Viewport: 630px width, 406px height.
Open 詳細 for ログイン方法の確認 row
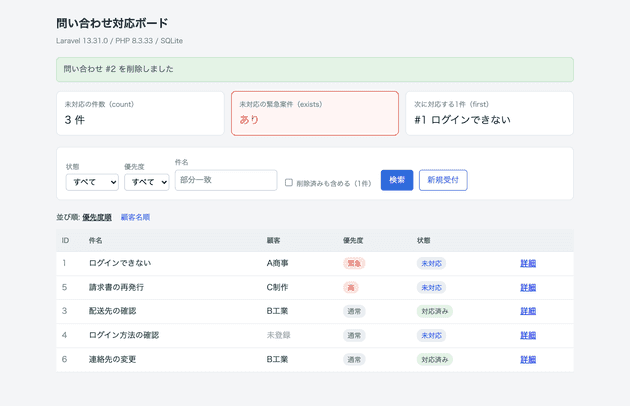(x=528, y=335)
